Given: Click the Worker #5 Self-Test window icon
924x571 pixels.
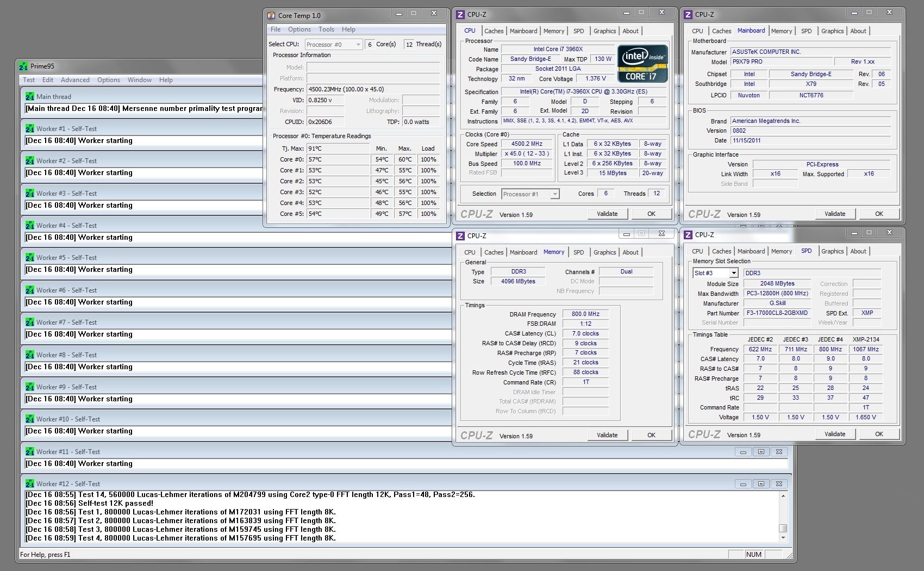Looking at the screenshot, I should (x=29, y=257).
